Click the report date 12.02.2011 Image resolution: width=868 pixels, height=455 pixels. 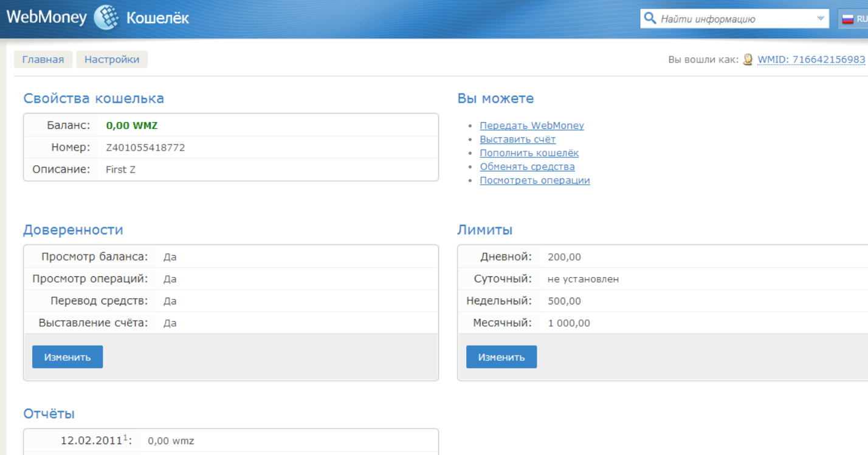point(92,440)
